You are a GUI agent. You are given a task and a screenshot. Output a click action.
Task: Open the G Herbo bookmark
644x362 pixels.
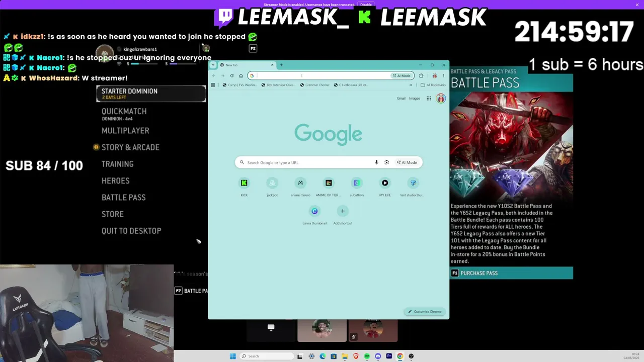click(351, 85)
